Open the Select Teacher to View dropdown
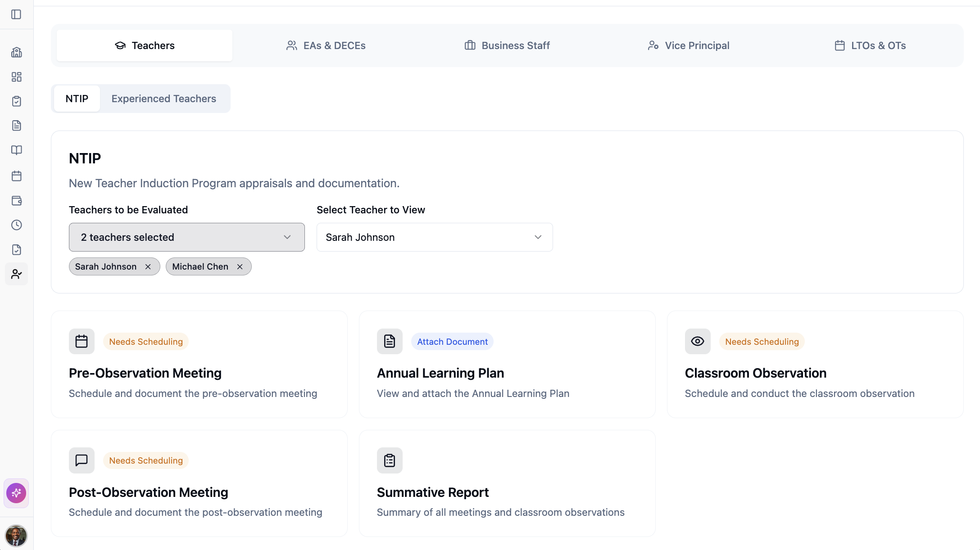 [434, 237]
